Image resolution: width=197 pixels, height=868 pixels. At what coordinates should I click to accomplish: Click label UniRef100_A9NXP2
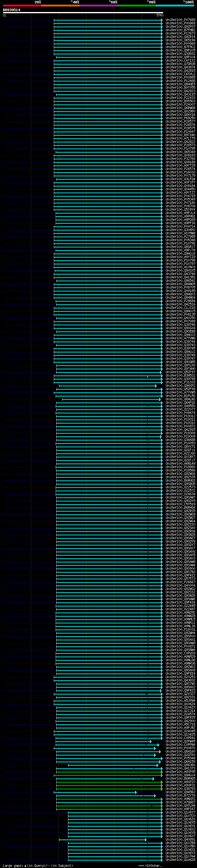click(180, 799)
